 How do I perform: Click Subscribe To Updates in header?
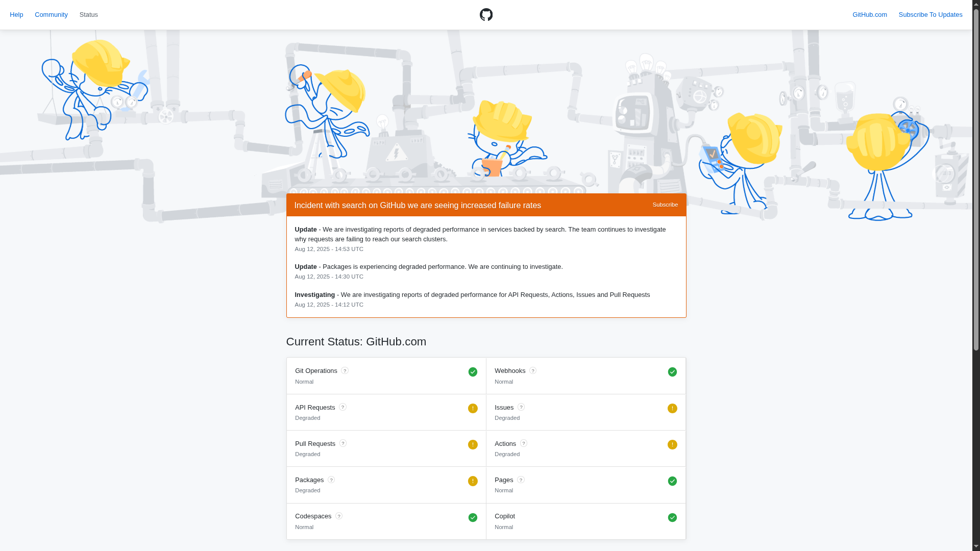tap(930, 15)
